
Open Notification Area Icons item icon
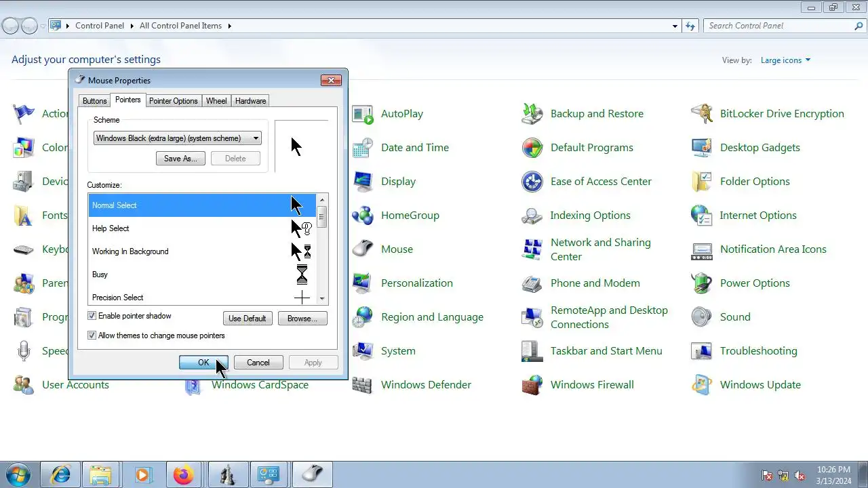(x=702, y=249)
